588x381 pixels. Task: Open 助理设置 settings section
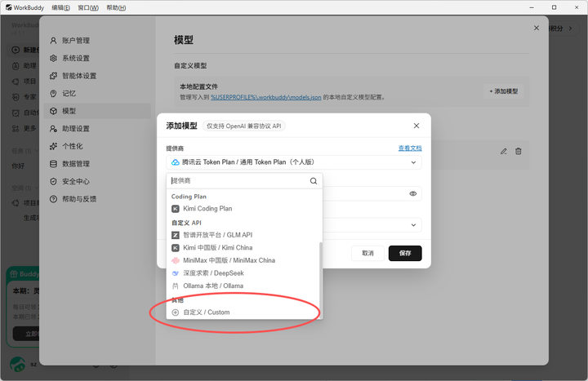pyautogui.click(x=97, y=129)
